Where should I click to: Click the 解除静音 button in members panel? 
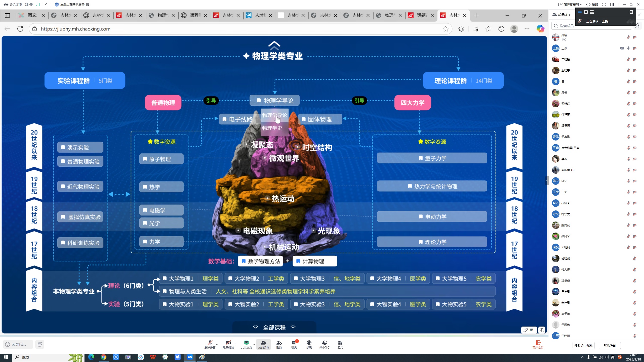pos(610,345)
